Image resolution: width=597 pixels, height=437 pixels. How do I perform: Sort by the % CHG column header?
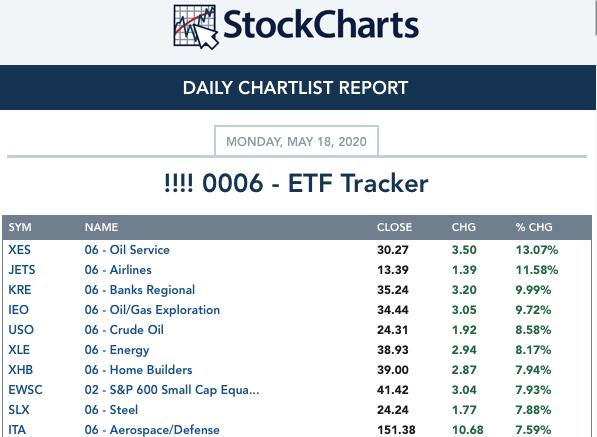(534, 227)
